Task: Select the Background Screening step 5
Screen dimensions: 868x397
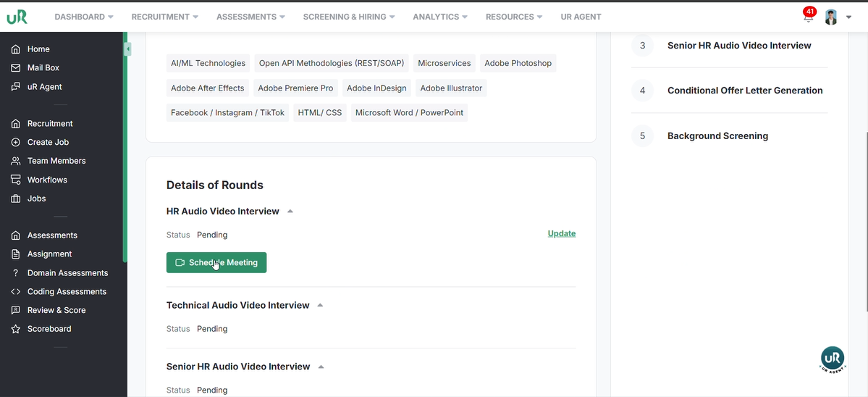Action: pyautogui.click(x=717, y=136)
